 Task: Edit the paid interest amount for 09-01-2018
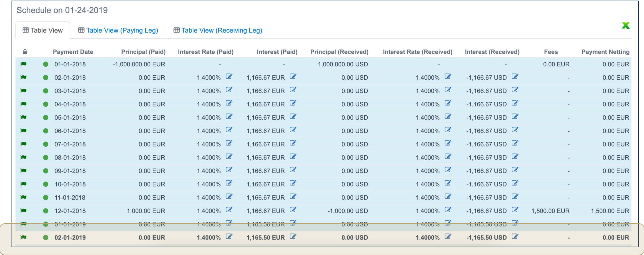coord(293,170)
